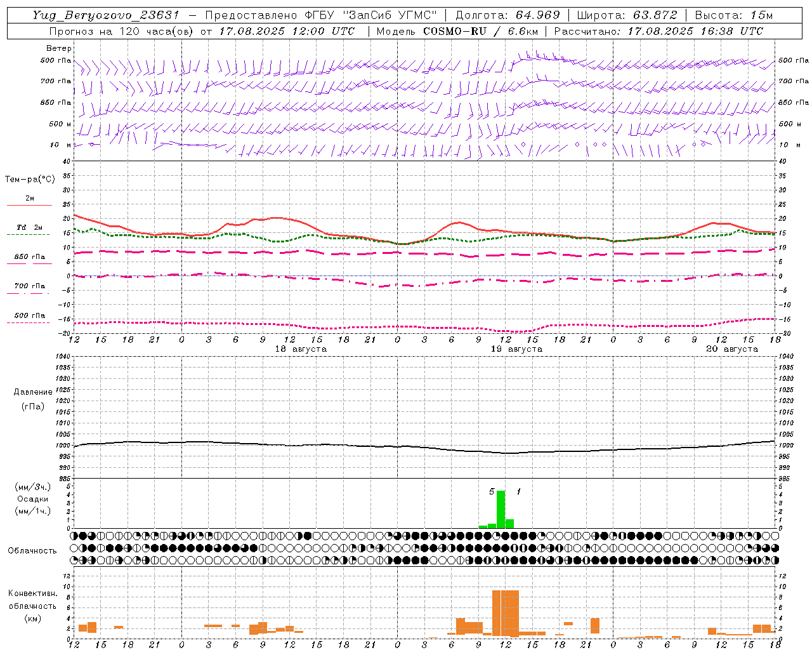
Task: Click the 19 августа date label
Action: click(x=516, y=349)
